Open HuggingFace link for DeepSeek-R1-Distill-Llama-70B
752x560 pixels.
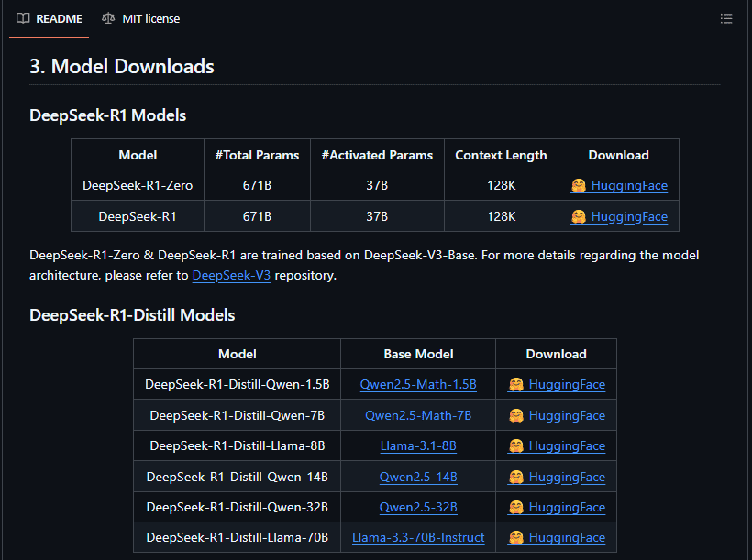[x=557, y=537]
